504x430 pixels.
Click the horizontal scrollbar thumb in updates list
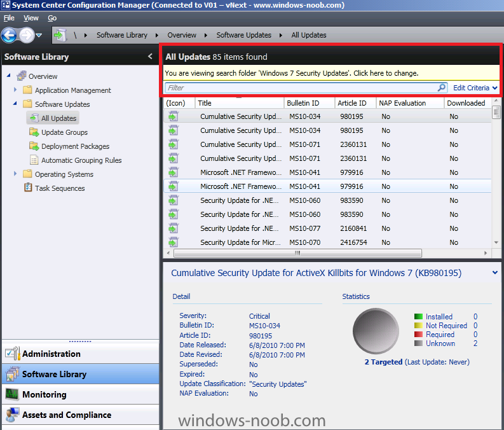click(x=297, y=253)
